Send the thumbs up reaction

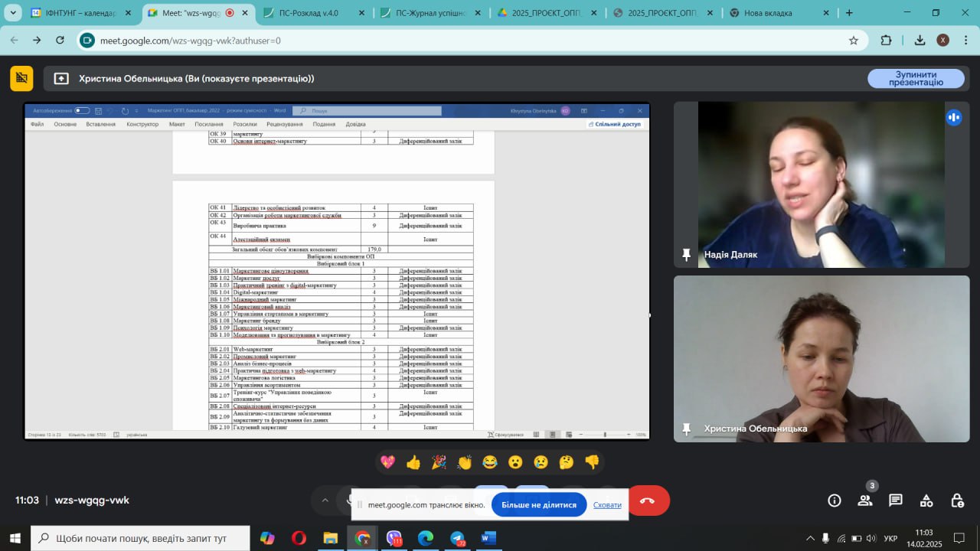point(413,462)
